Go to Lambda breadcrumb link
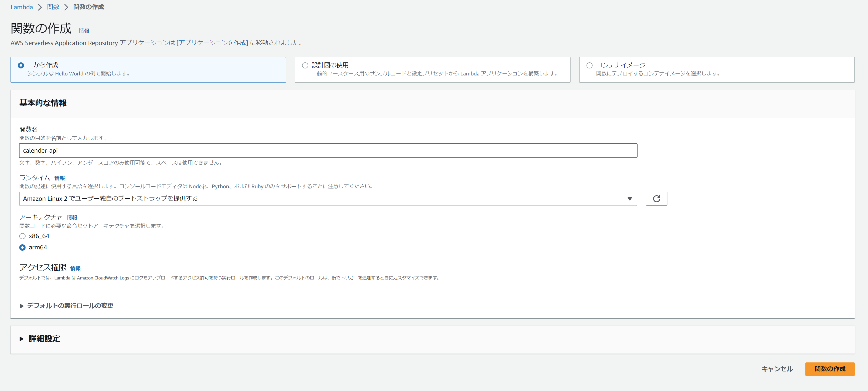 pyautogui.click(x=22, y=7)
